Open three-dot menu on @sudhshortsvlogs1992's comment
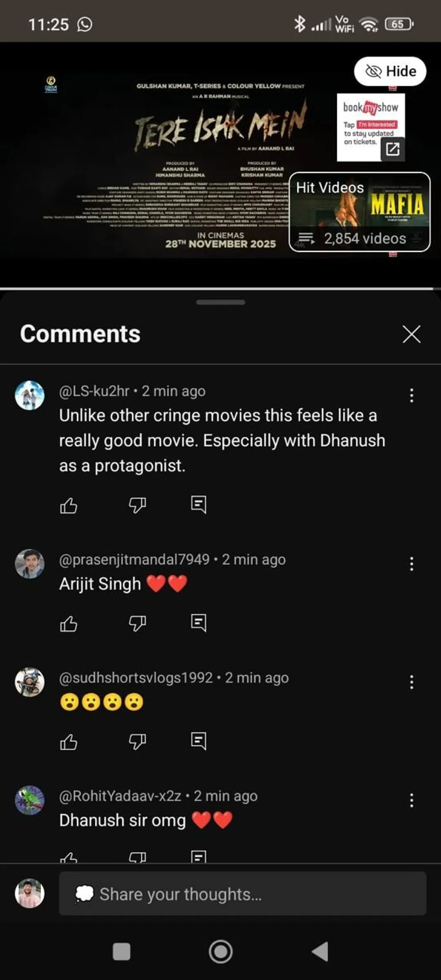The width and height of the screenshot is (441, 980). click(x=412, y=682)
